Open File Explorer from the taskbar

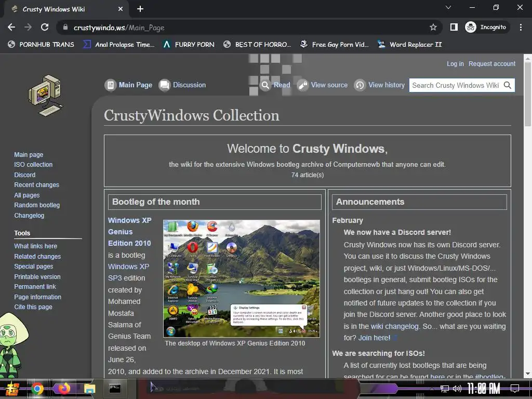pos(90,389)
